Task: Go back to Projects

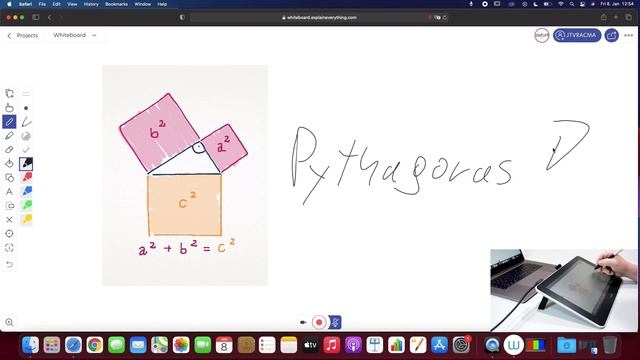Action: pyautogui.click(x=23, y=36)
